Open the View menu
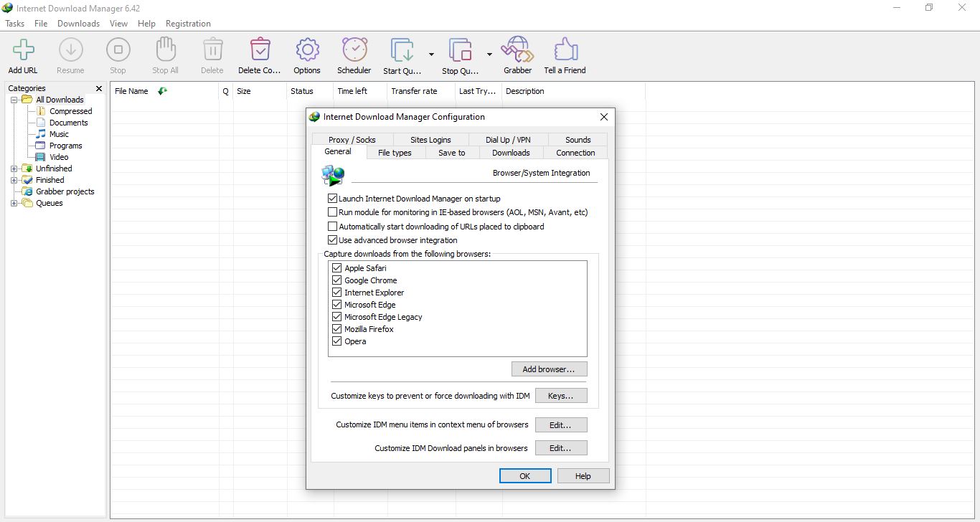The height and width of the screenshot is (522, 980). 118,24
